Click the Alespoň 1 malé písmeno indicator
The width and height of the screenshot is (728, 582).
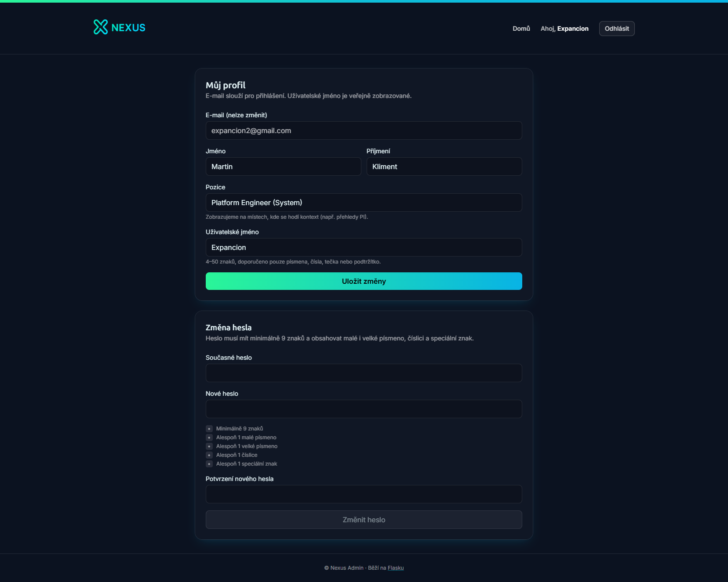(x=209, y=437)
